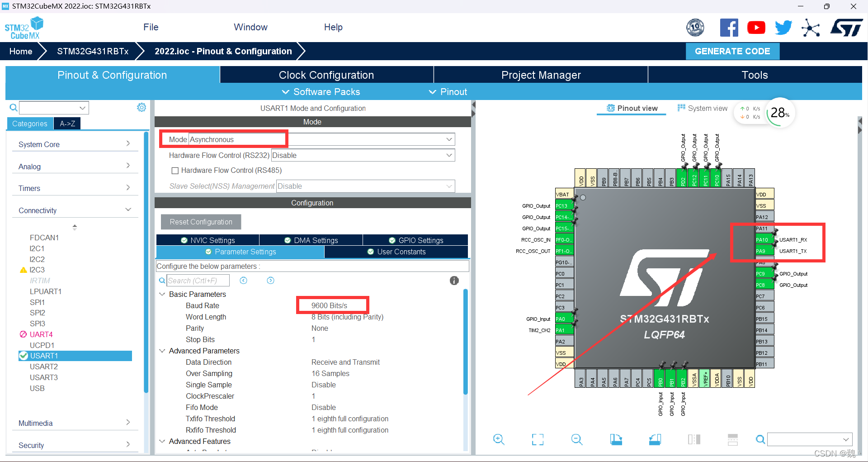Click the UART4 disabled status icon

pyautogui.click(x=24, y=334)
